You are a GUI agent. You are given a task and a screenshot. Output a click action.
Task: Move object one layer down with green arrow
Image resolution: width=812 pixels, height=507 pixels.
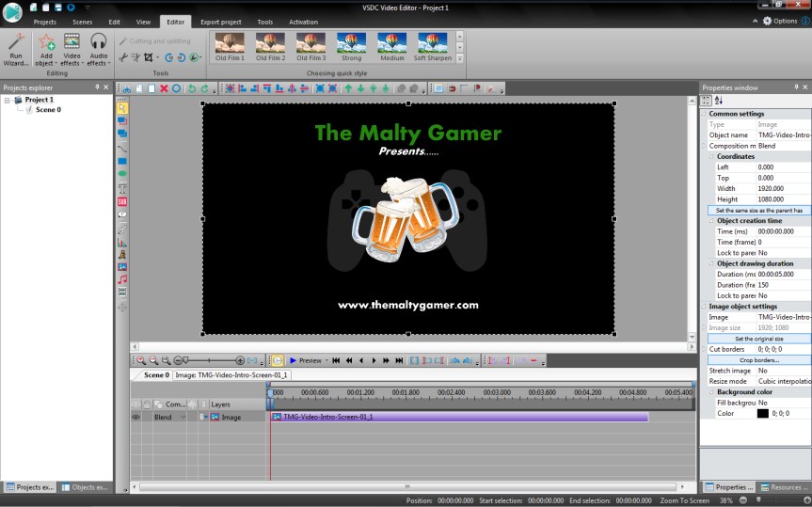point(361,88)
